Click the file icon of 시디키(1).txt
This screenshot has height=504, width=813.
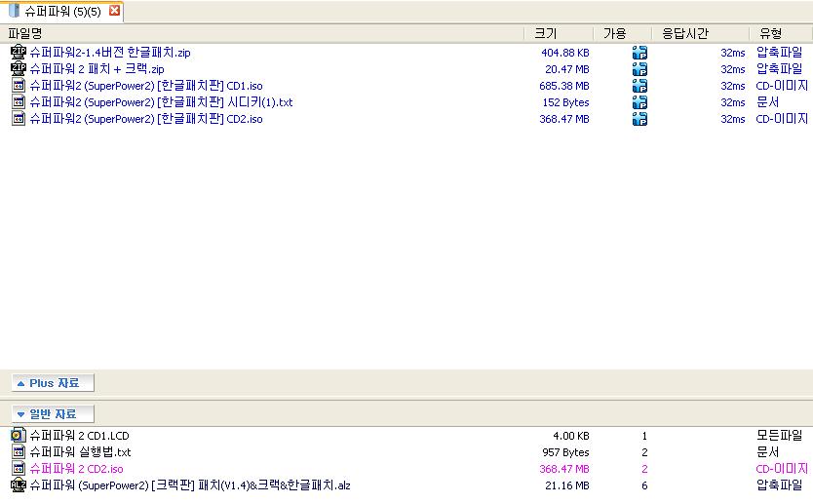19,102
